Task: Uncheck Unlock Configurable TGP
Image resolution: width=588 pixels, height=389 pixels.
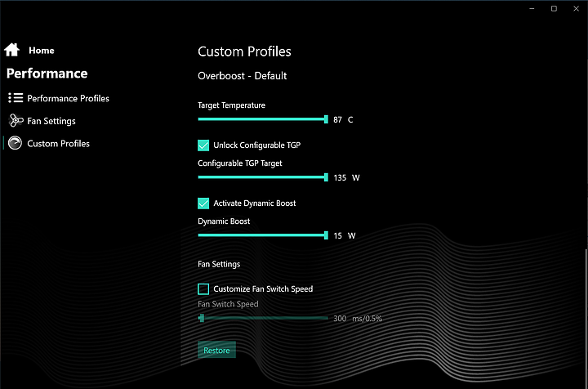Action: point(203,145)
